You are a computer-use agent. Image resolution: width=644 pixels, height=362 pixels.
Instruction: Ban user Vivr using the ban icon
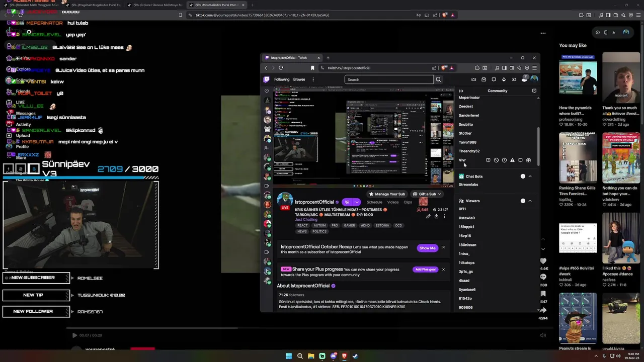pyautogui.click(x=496, y=160)
